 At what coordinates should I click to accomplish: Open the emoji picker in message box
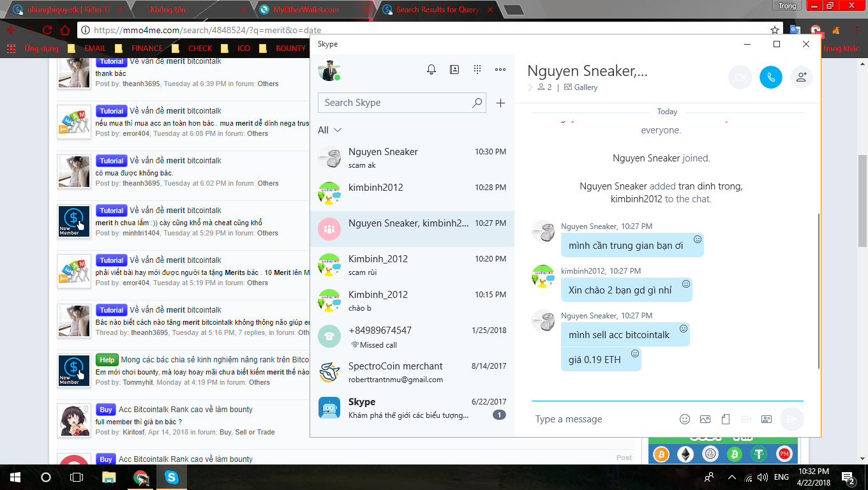point(685,419)
